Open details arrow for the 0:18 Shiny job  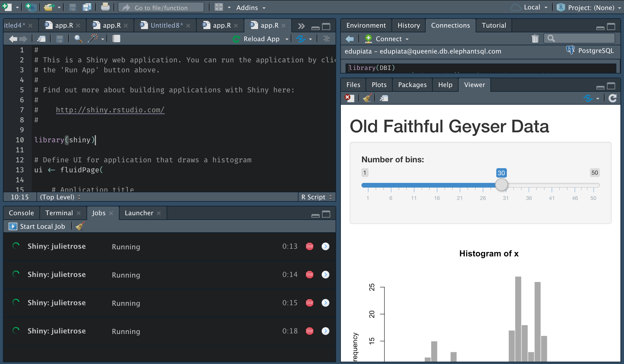coord(326,331)
